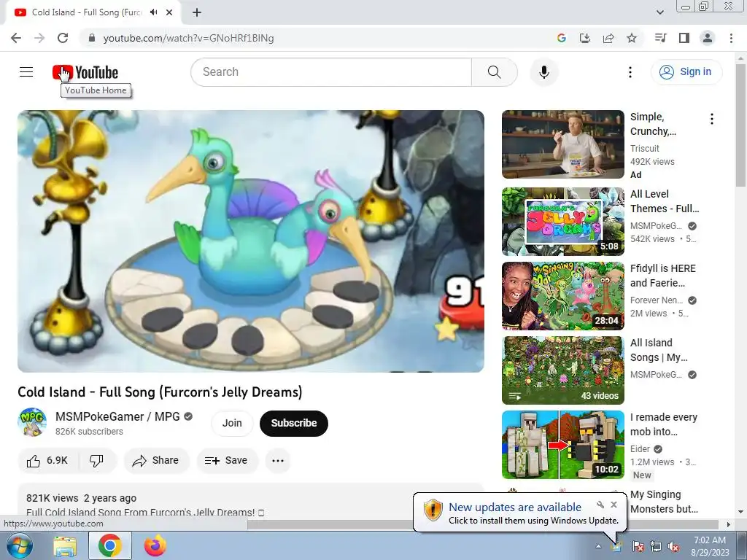Open network tray icon
747x560 pixels.
656,547
